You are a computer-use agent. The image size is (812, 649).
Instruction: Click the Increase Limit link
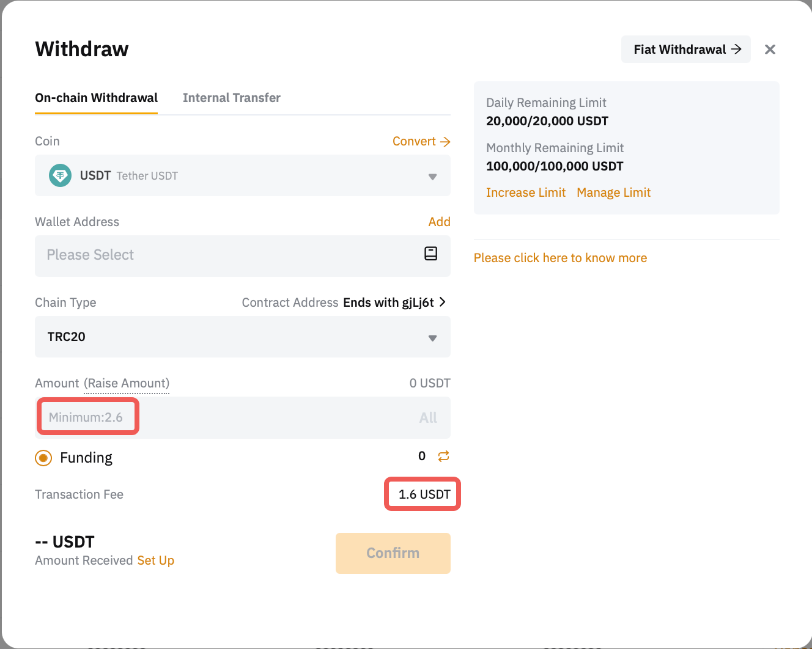(526, 193)
